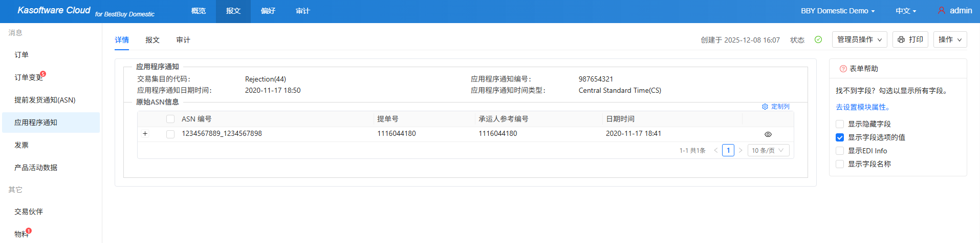Open the 10 条/页 page size dropdown
Image resolution: width=980 pixels, height=243 pixels.
768,150
